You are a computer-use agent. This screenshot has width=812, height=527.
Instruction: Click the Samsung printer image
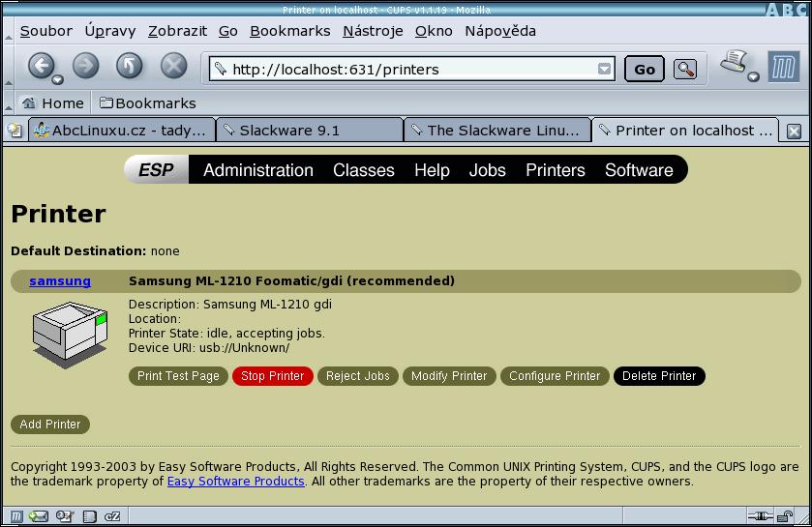70,336
